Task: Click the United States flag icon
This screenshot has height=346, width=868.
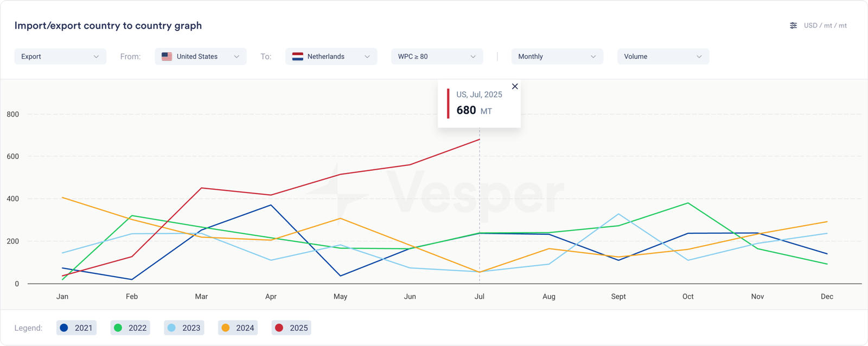Action: tap(167, 56)
